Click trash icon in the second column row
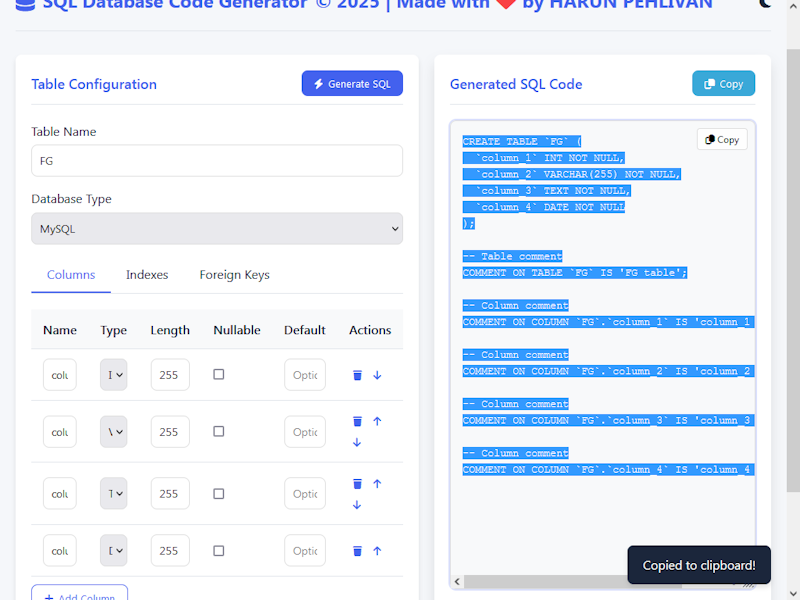 click(x=357, y=422)
